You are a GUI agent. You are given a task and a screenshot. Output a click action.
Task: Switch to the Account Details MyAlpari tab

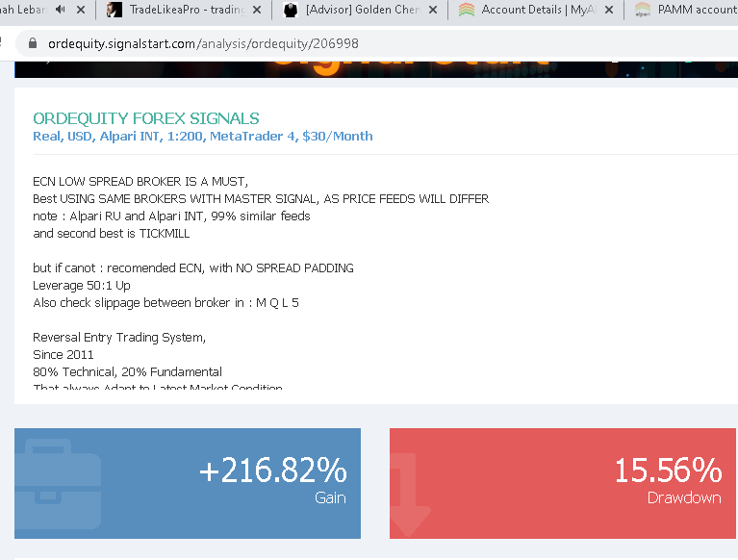538,10
